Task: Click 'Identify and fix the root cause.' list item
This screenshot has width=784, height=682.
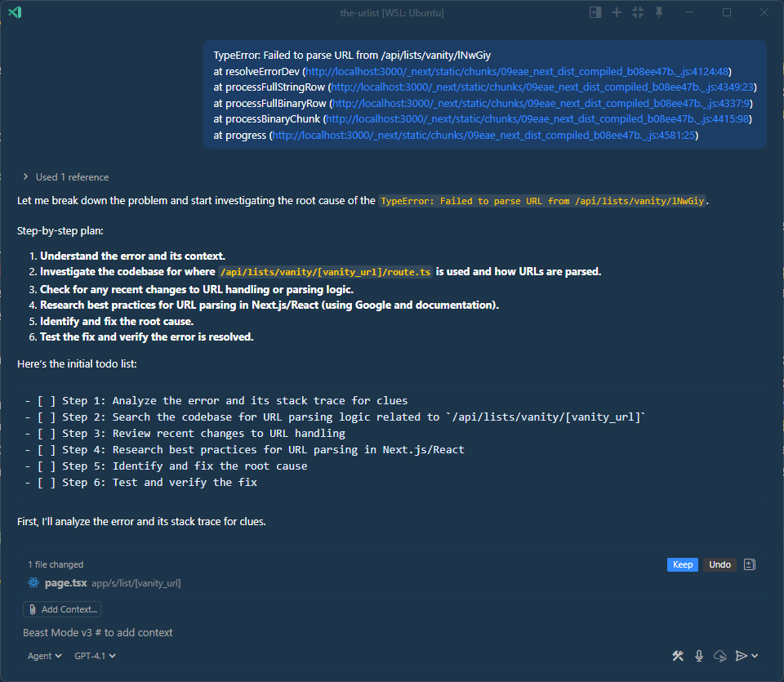Action: (117, 321)
